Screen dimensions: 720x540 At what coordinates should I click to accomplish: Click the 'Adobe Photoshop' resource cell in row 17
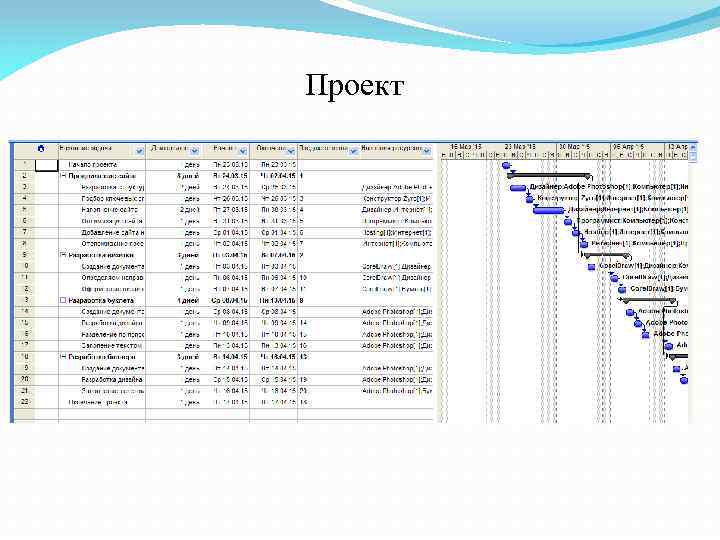[396, 346]
